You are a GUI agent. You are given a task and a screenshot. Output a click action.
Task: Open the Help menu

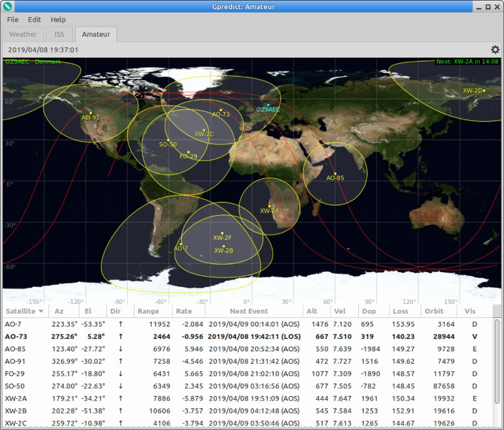point(58,20)
